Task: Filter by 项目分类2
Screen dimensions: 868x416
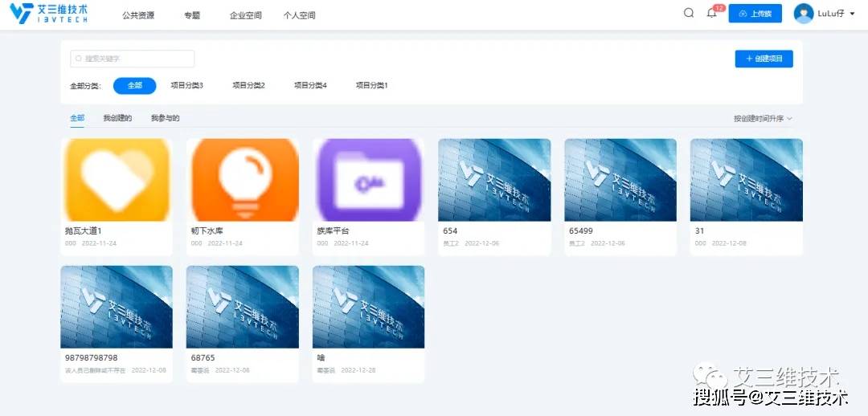Action: (x=248, y=86)
